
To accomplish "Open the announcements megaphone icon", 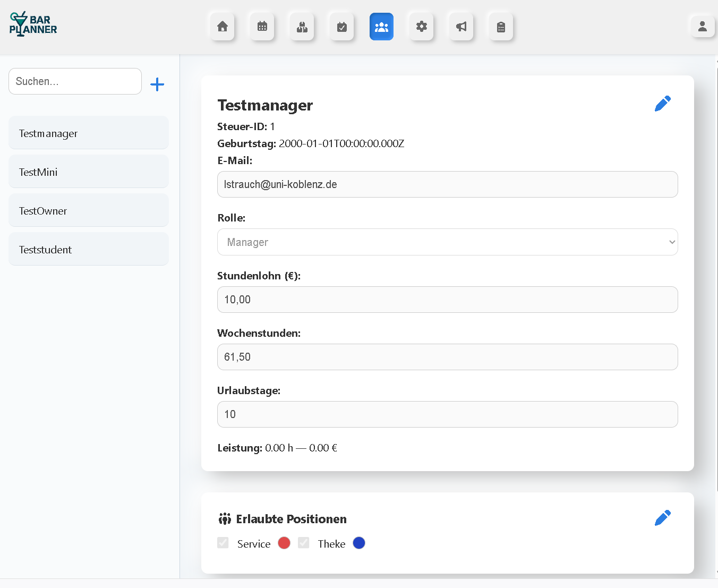I will tap(461, 27).
